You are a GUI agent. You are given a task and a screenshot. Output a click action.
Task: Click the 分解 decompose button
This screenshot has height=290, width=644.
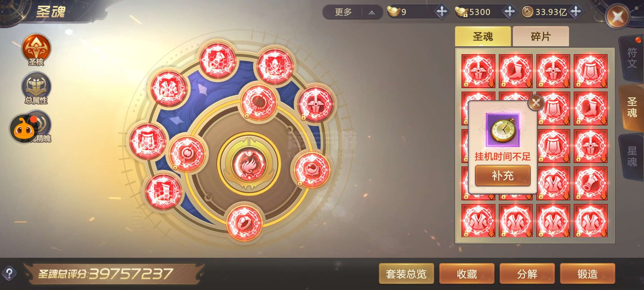point(527,274)
